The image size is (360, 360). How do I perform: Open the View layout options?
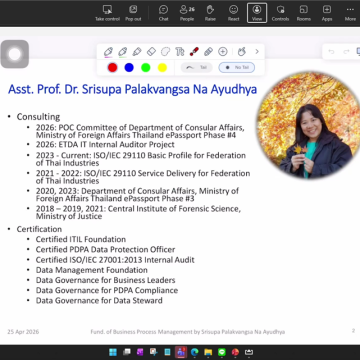coord(257,13)
